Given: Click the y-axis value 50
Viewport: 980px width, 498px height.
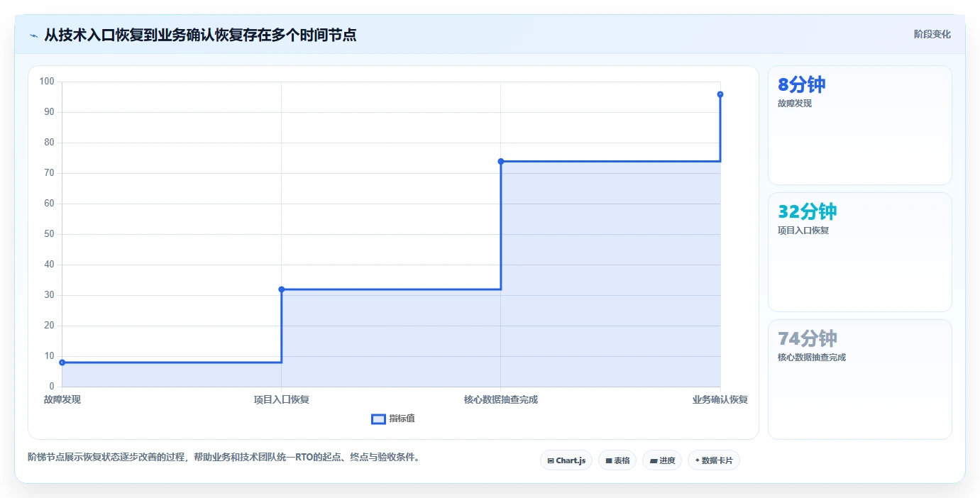Looking at the screenshot, I should (x=49, y=234).
